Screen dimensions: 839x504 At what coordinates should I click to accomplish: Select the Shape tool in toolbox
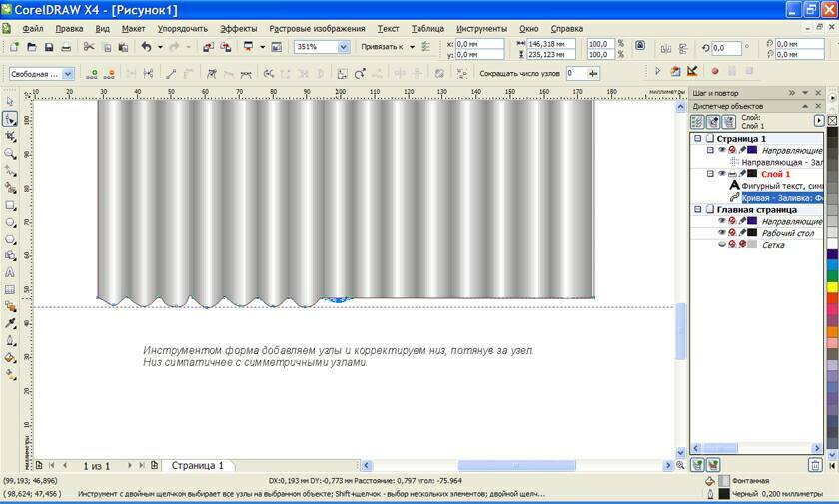point(10,119)
